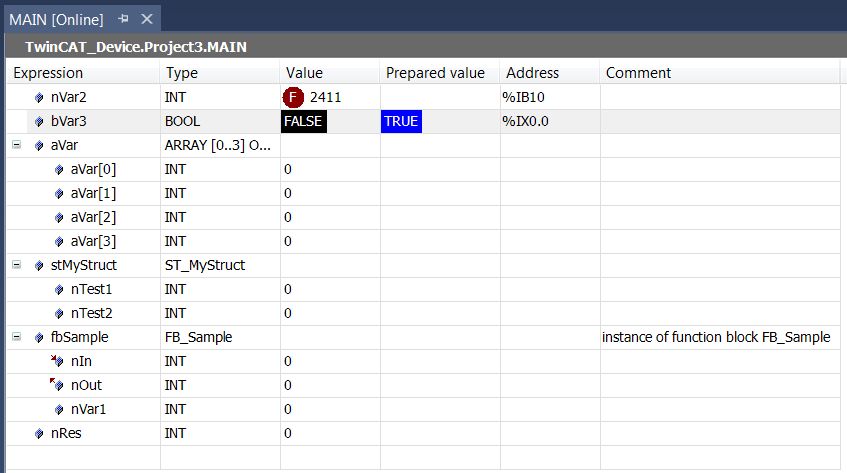Click the forced value F icon on nVar2
Image resolution: width=847 pixels, height=473 pixels.
pos(293,97)
